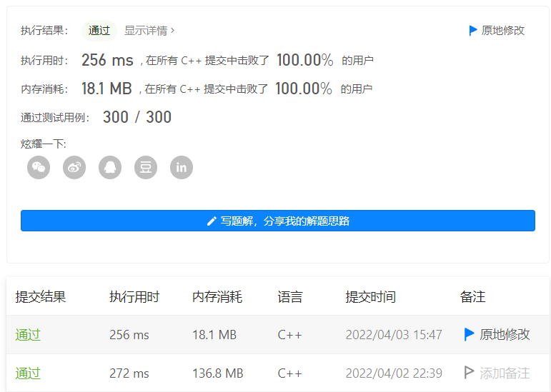This screenshot has height=392, width=551.
Task: Click 通过测试用例 label
Action: coord(55,118)
